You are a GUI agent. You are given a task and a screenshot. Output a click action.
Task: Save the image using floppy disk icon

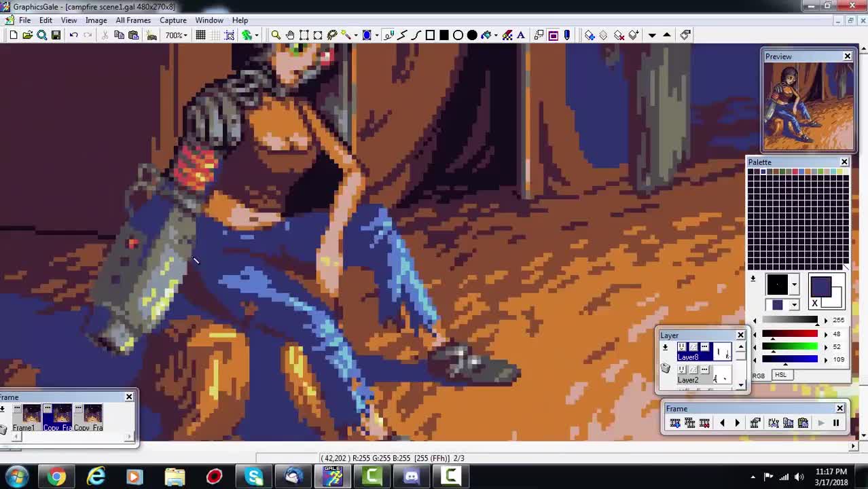pos(56,35)
